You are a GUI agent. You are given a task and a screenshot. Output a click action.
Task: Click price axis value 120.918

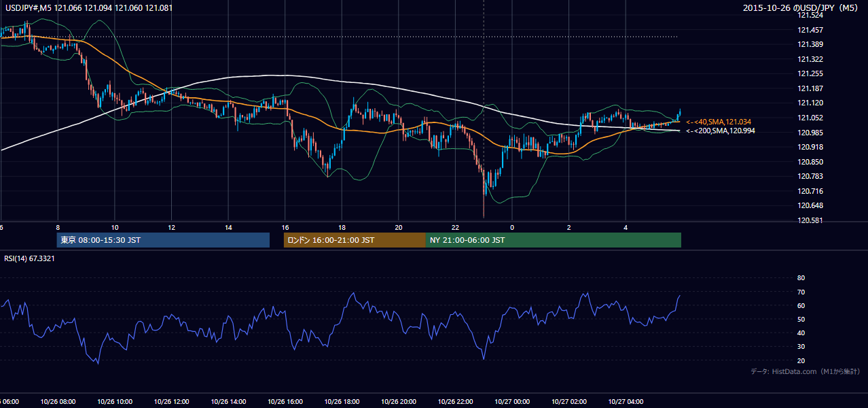click(x=810, y=147)
